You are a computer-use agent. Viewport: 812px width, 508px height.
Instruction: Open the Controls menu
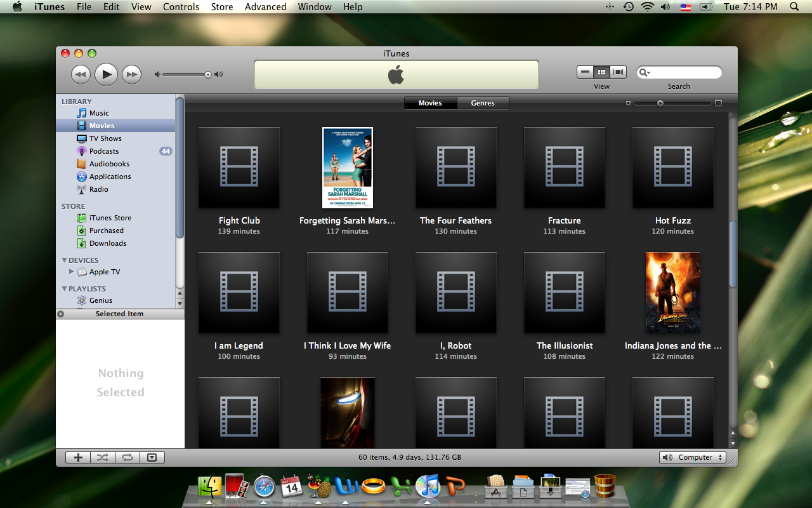coord(181,7)
